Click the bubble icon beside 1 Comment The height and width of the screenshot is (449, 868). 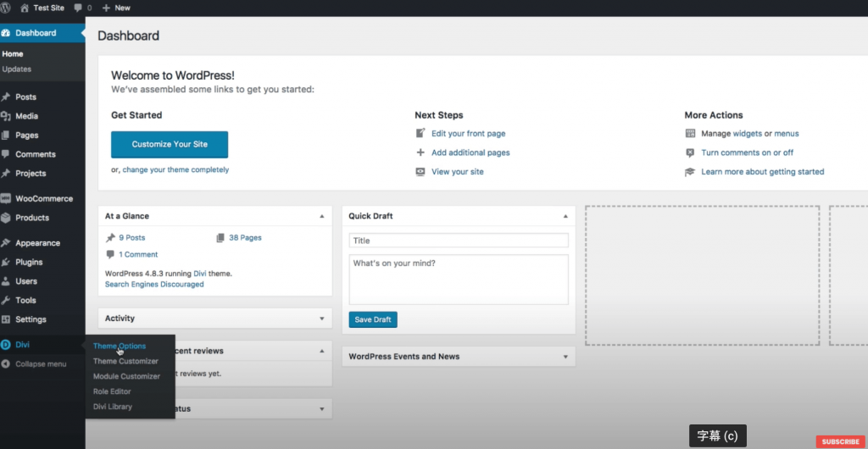[x=111, y=254]
